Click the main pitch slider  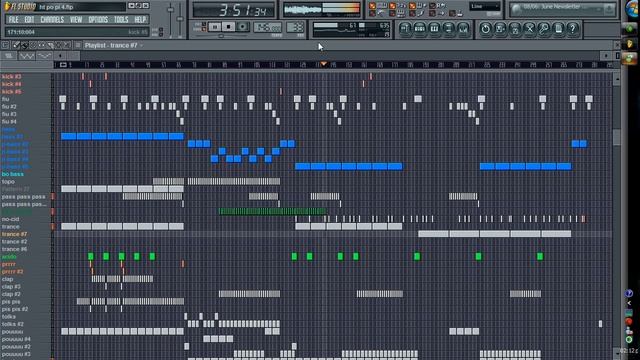[180, 20]
